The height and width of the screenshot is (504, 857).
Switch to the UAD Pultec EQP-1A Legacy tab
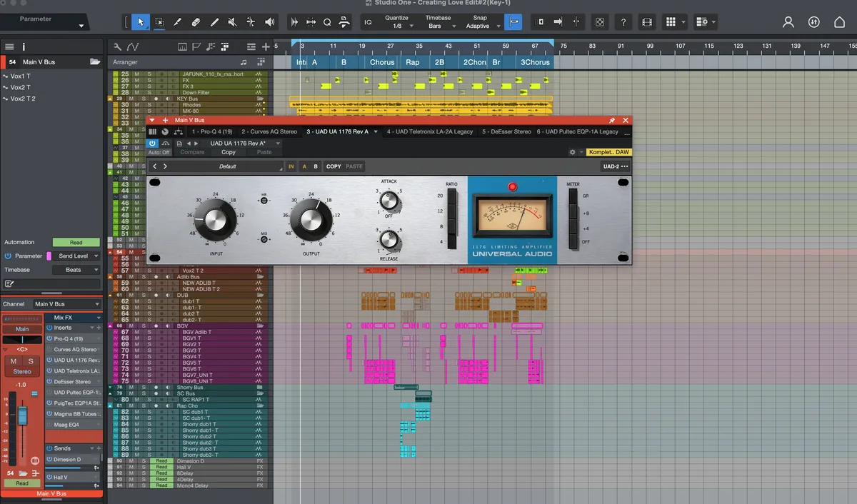pyautogui.click(x=578, y=131)
